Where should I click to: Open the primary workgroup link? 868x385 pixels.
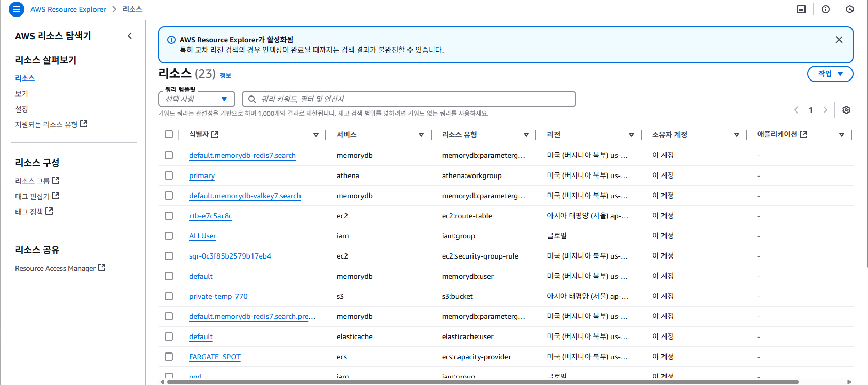(x=202, y=175)
